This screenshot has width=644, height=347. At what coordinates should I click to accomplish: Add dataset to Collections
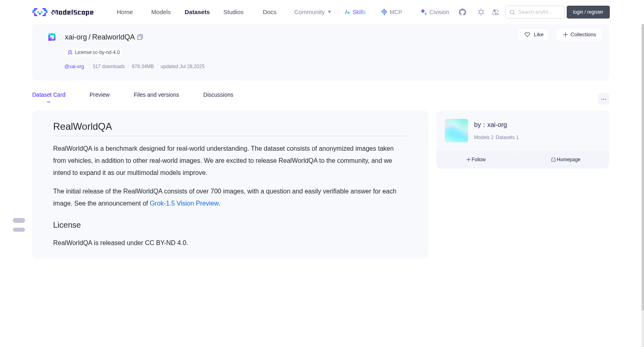(579, 35)
